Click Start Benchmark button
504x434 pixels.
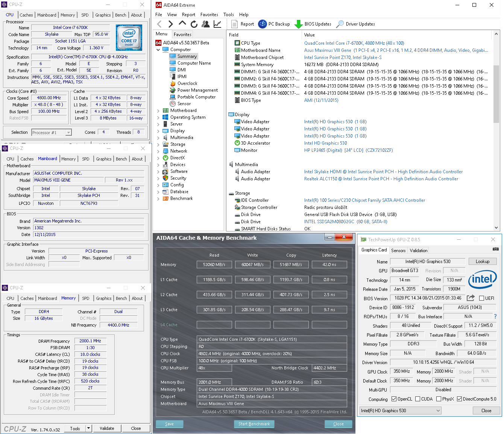[x=254, y=424]
